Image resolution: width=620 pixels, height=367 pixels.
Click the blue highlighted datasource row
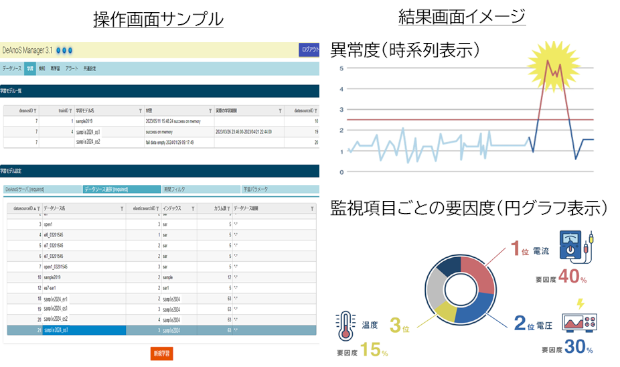point(161,330)
